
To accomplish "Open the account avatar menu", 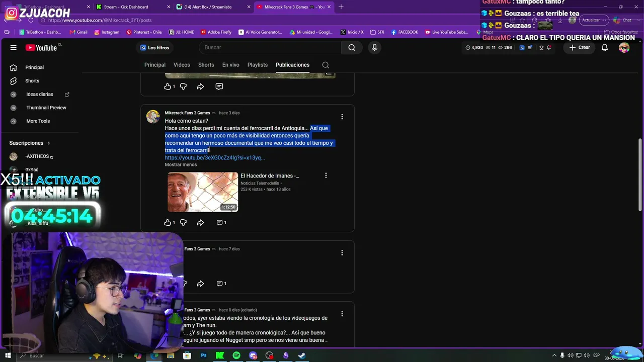I will point(624,47).
